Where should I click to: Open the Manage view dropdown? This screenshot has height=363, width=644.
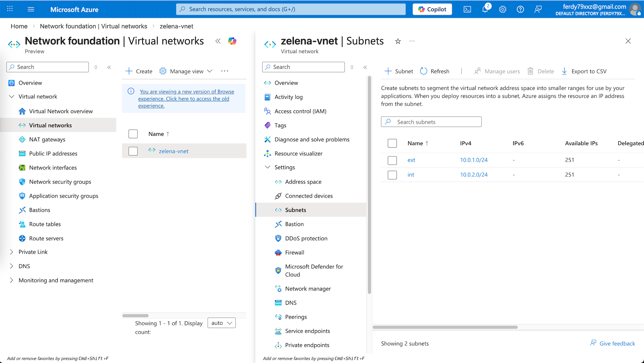pyautogui.click(x=186, y=71)
